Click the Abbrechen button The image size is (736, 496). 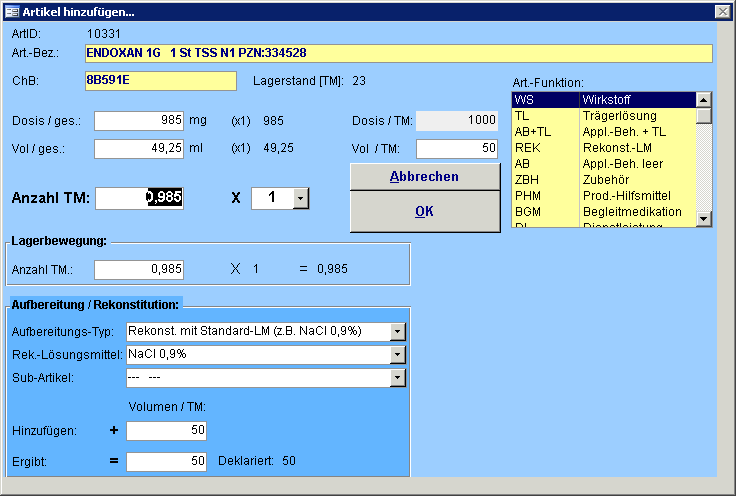pos(424,177)
